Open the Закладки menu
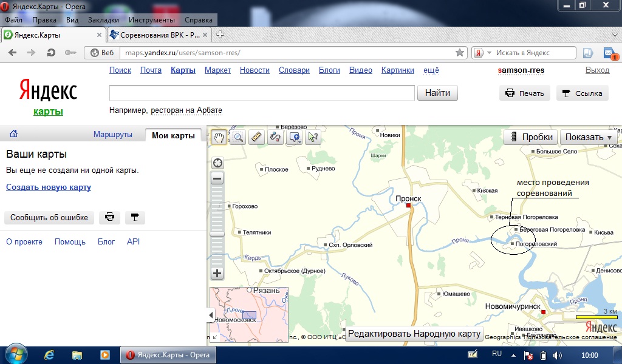622x364 pixels. 103,20
